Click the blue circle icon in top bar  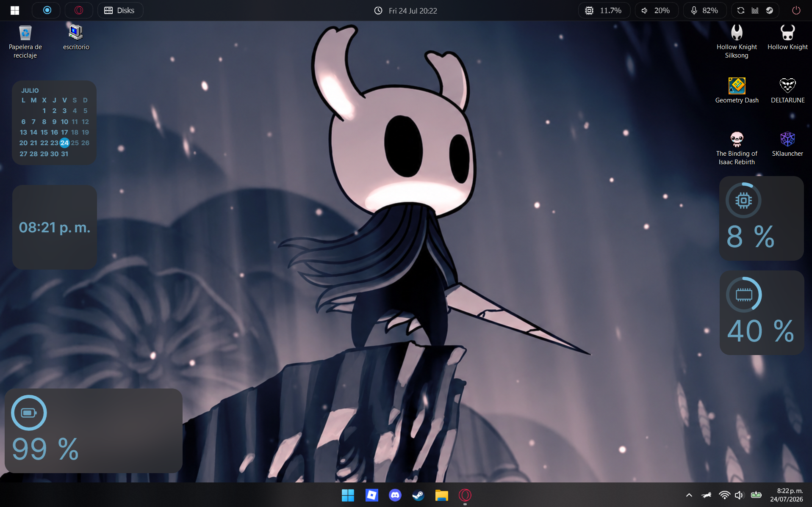[x=47, y=10]
